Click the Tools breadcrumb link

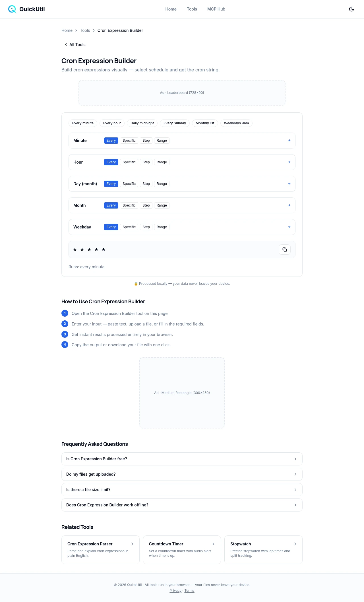(85, 30)
